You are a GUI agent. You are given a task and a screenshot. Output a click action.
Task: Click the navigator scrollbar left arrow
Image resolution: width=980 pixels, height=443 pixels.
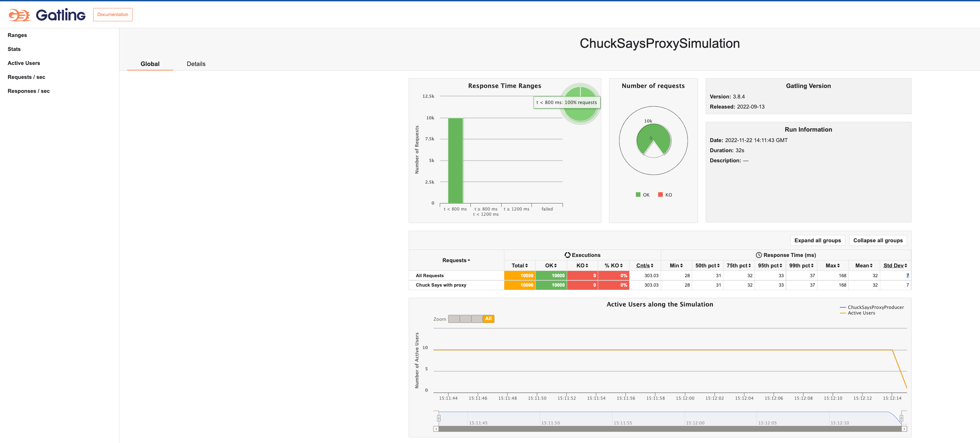[x=436, y=429]
